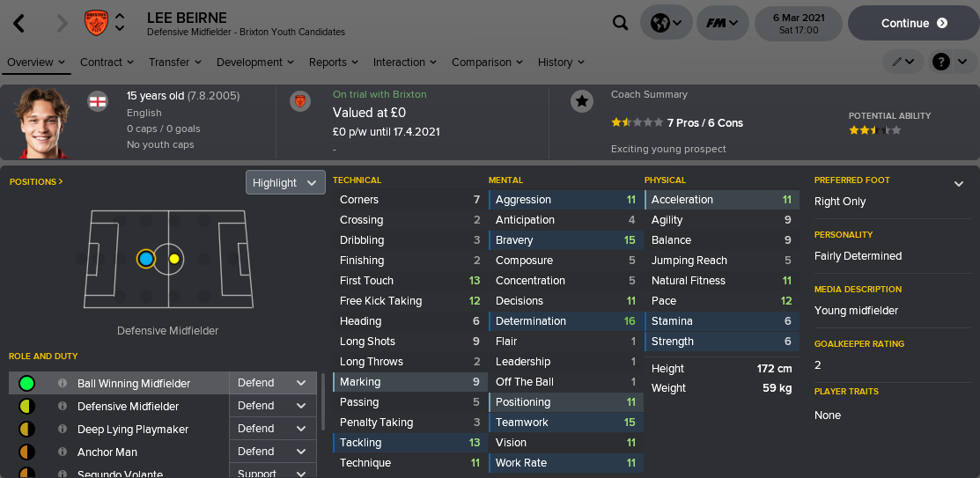The height and width of the screenshot is (478, 980).
Task: Open the Transfer menu
Action: tap(175, 63)
